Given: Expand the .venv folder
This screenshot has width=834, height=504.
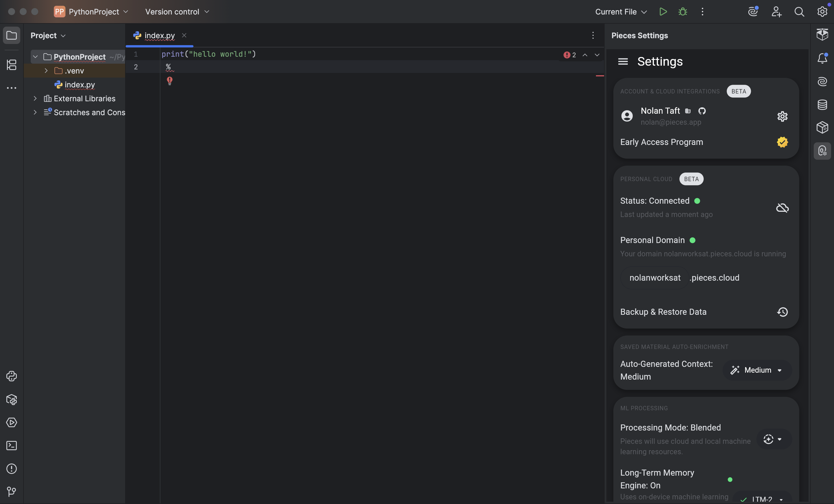Looking at the screenshot, I should pos(46,71).
